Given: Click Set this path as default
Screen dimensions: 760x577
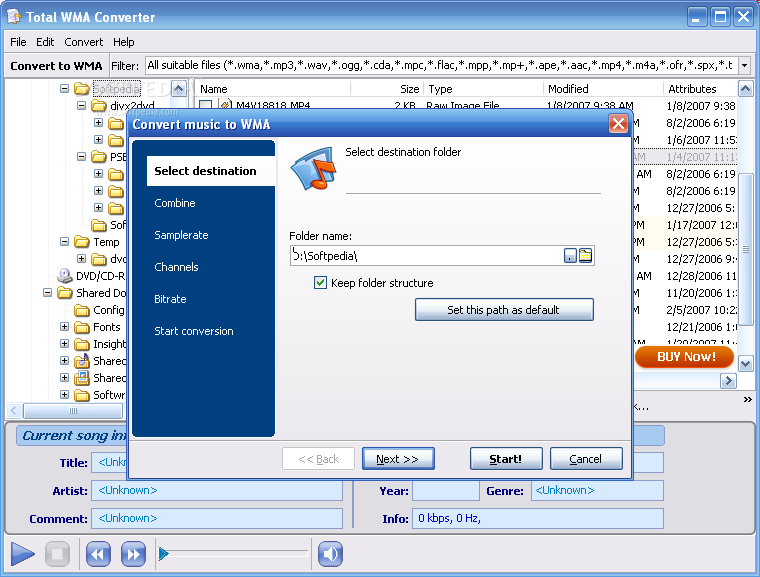Looking at the screenshot, I should click(504, 309).
